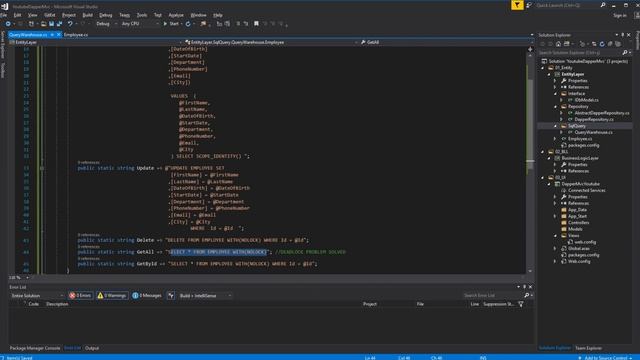
Task: Open the Build + IntelliSense dropdown
Action: point(205,296)
